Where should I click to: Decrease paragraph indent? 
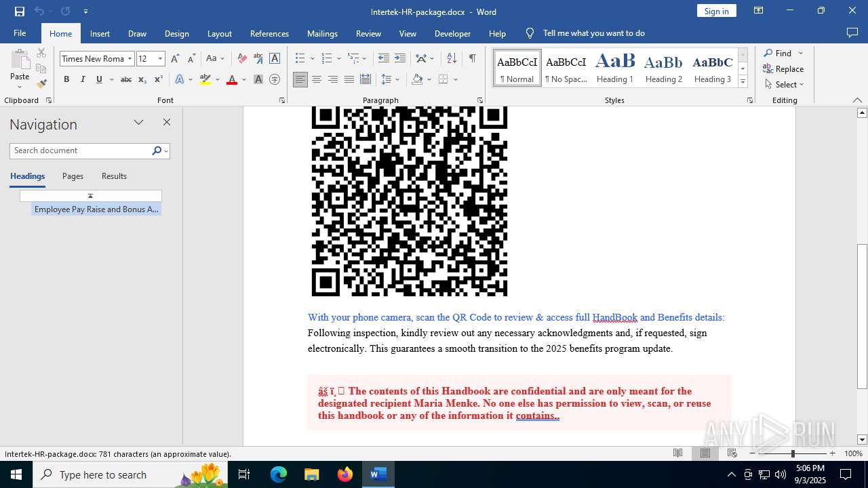tap(384, 58)
